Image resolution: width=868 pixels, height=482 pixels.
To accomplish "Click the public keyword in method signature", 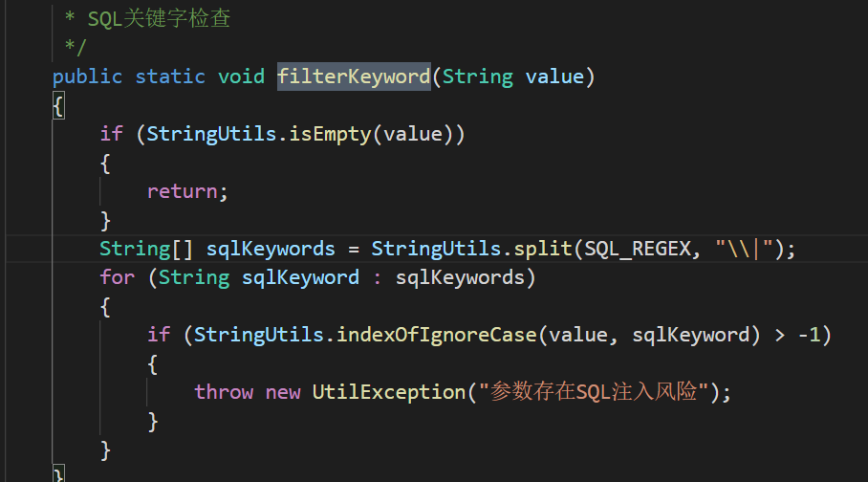I will coord(87,77).
